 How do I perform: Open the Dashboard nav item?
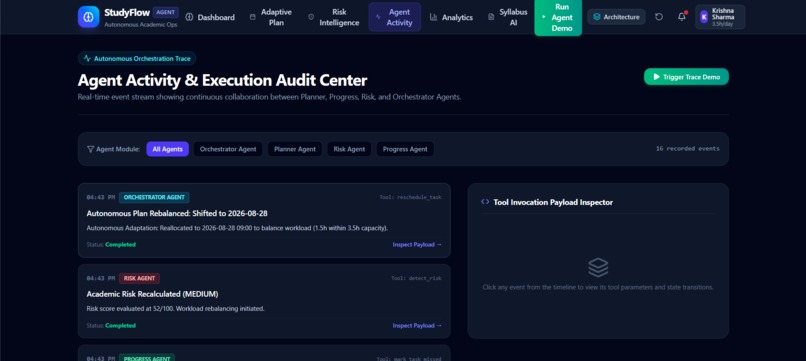(210, 17)
